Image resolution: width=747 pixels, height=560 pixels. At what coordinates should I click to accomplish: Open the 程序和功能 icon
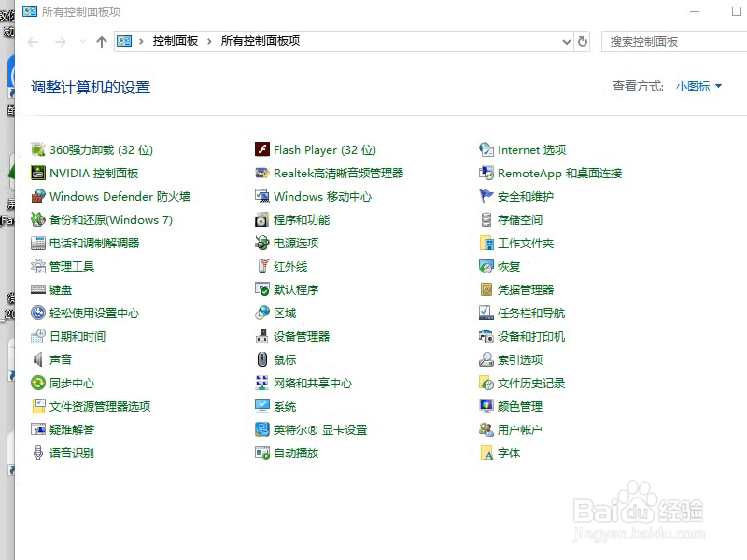[x=262, y=219]
